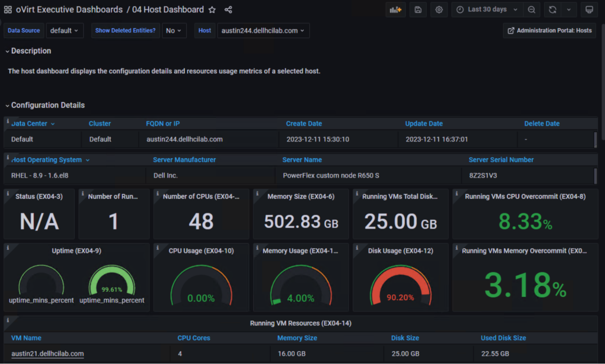Open the Data Source default dropdown

(x=64, y=31)
